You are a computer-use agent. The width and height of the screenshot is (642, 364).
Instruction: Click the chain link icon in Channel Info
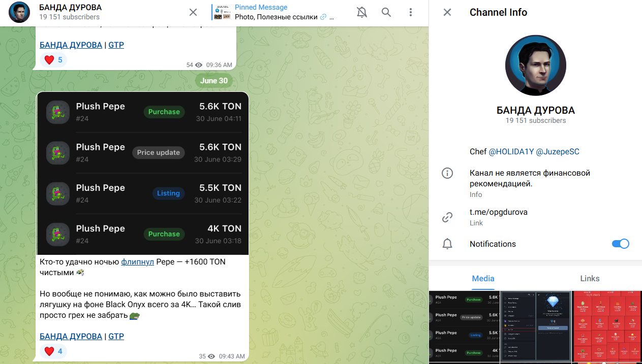click(x=447, y=217)
